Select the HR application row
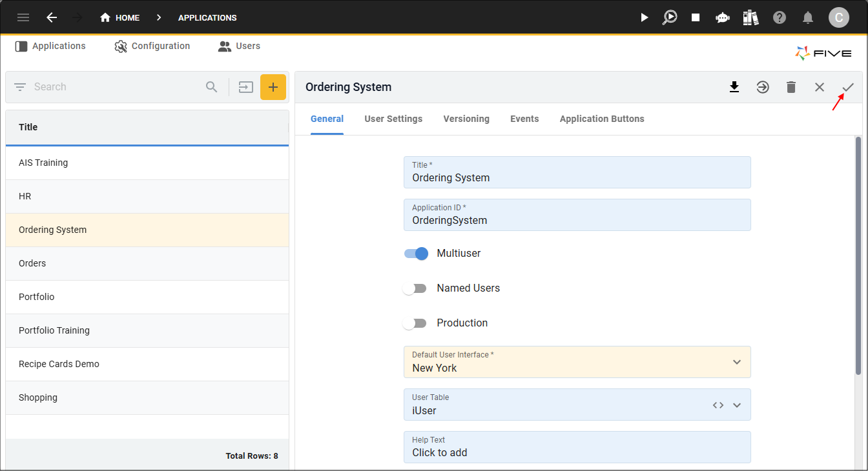This screenshot has height=471, width=868. 147,197
